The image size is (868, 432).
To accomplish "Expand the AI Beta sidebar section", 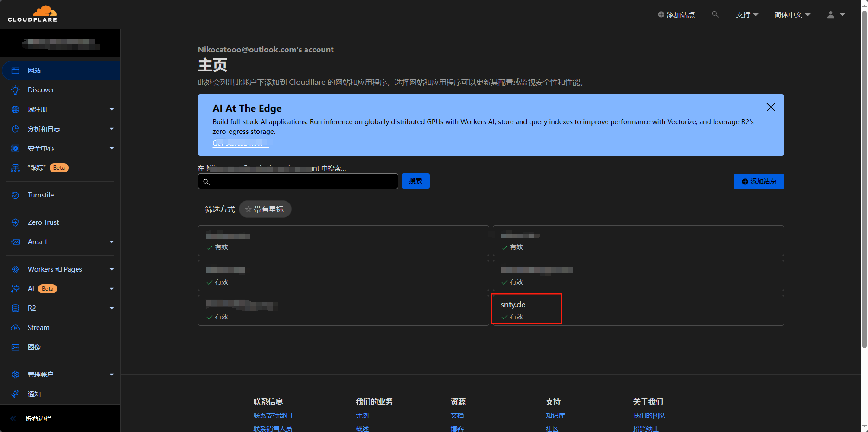I will pyautogui.click(x=112, y=289).
